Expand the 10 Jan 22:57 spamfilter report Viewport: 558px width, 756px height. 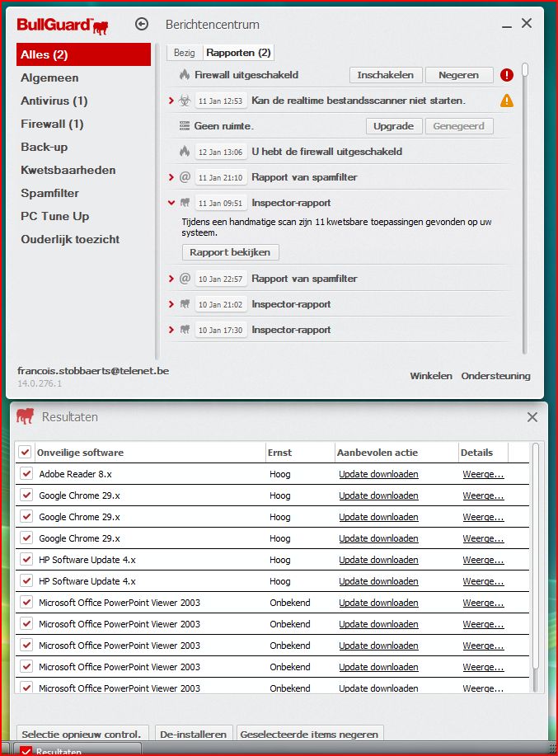click(171, 279)
